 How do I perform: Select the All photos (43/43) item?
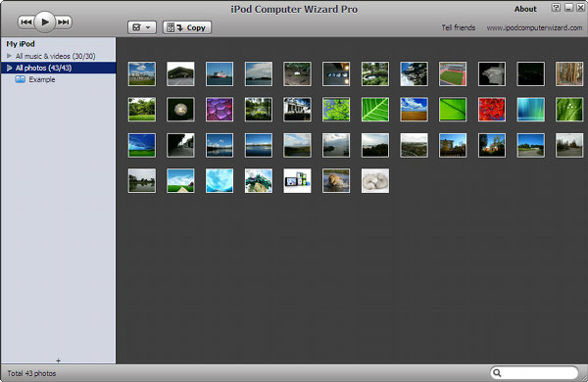(59, 68)
